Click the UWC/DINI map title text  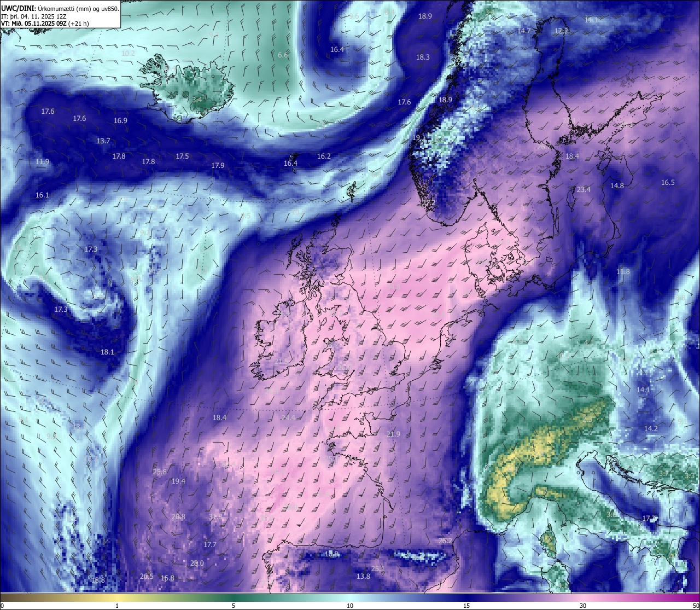tap(60, 8)
